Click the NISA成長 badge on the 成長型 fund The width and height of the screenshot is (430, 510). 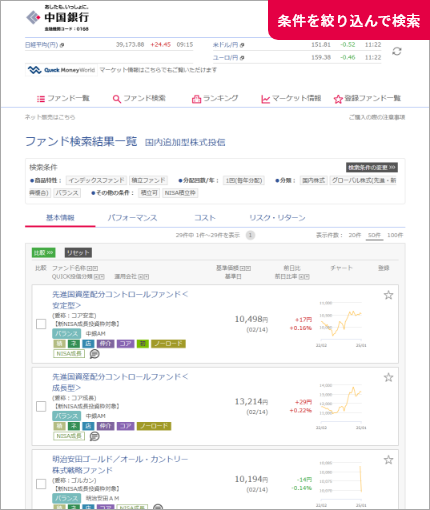coord(69,436)
